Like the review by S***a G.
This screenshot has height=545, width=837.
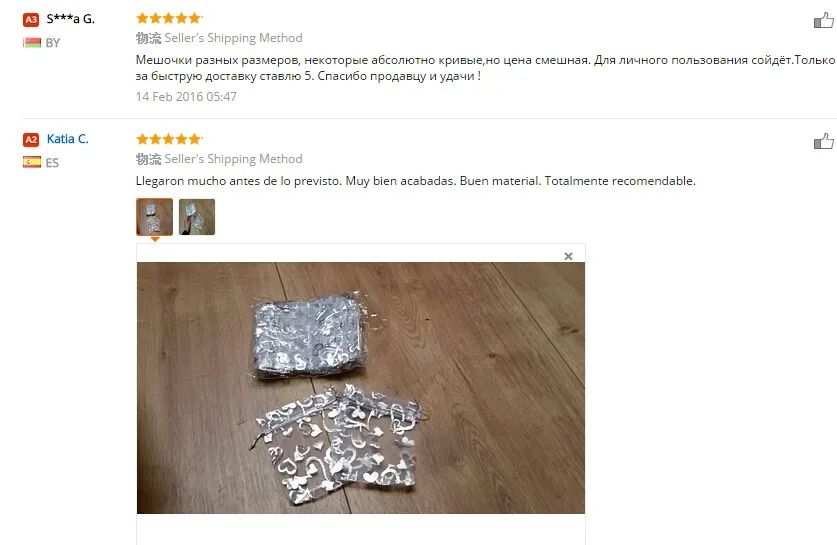point(824,20)
